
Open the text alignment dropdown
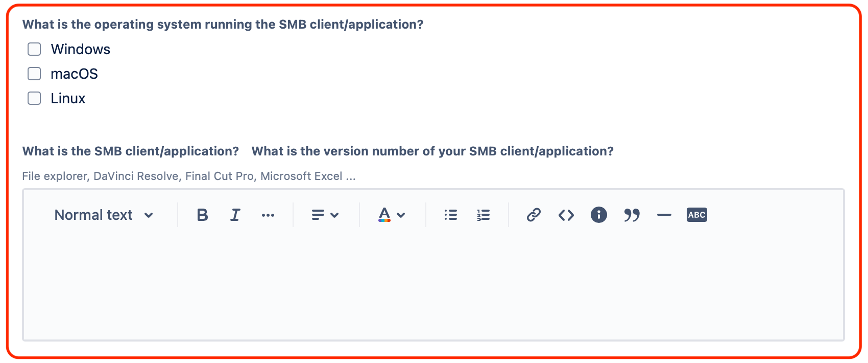pyautogui.click(x=325, y=215)
